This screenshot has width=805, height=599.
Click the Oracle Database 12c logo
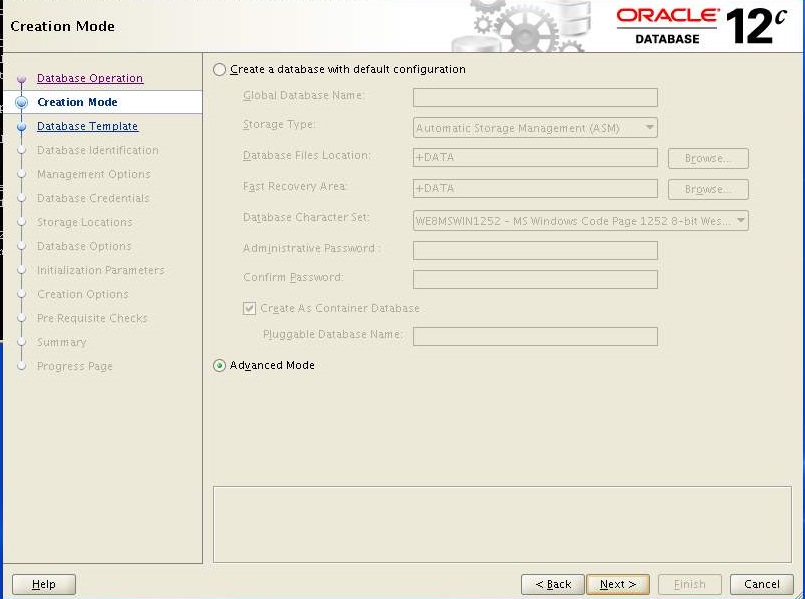[701, 26]
